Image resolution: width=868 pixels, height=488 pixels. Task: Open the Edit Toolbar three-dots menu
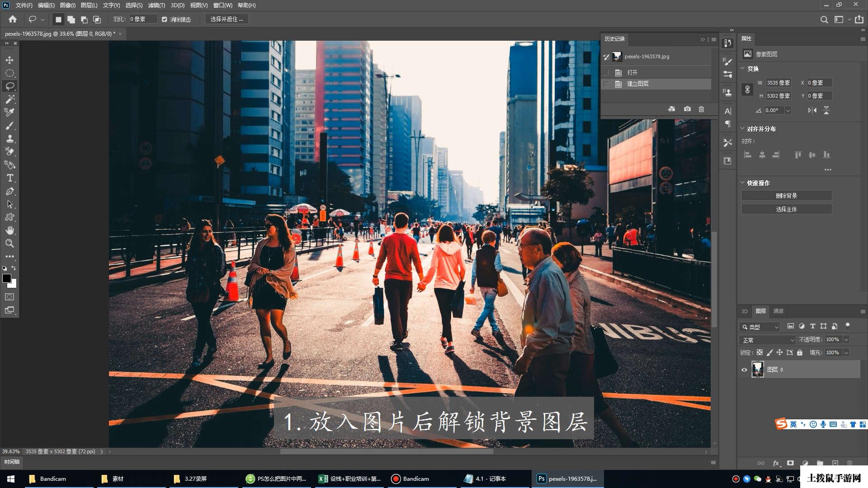[x=9, y=256]
